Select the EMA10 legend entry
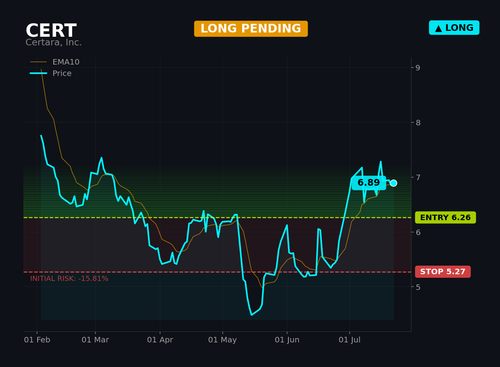 [55, 62]
